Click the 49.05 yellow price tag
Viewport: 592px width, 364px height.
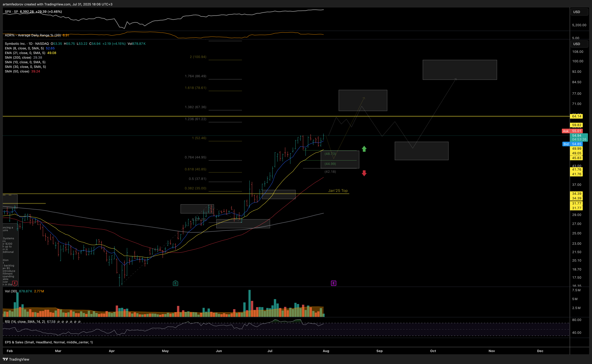tap(576, 153)
